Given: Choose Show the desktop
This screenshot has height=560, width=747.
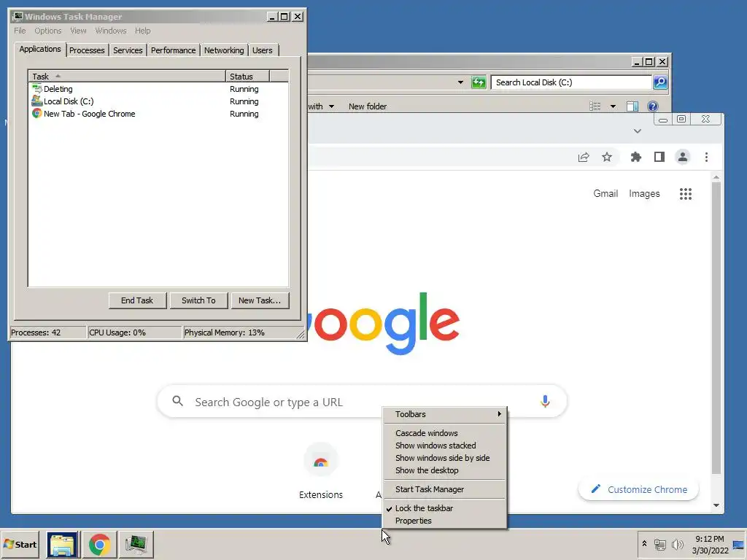Looking at the screenshot, I should point(446,470).
